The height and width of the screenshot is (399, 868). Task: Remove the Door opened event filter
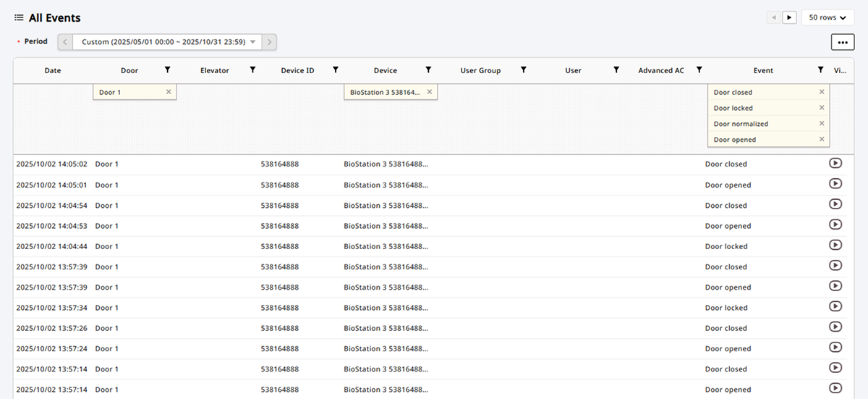pos(822,140)
